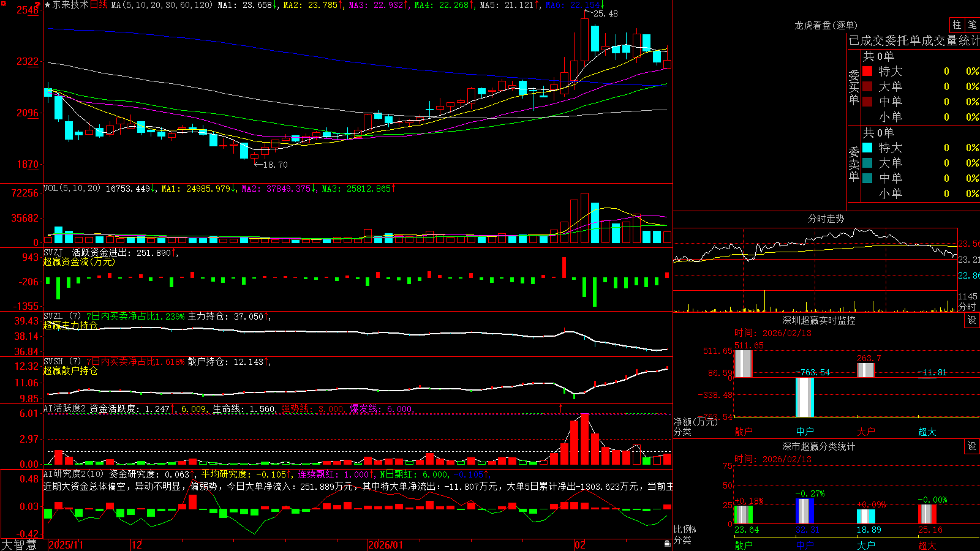Click 近期大资金总体偏空 commentary line
980x551 pixels.
[358, 486]
